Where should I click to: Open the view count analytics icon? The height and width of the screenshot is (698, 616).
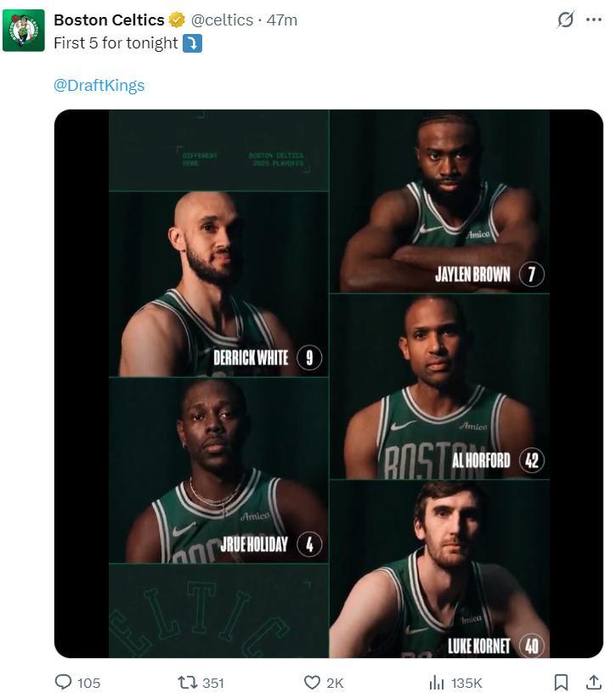click(x=437, y=682)
